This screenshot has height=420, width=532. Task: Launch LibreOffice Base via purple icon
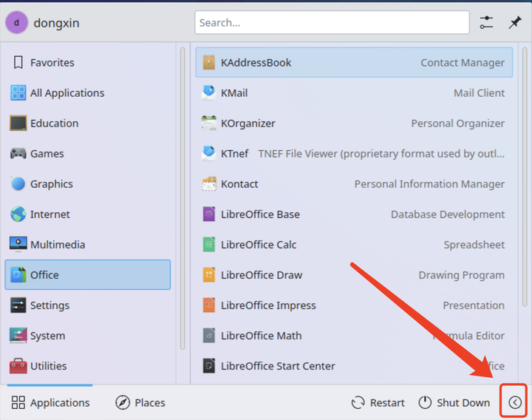click(x=208, y=214)
